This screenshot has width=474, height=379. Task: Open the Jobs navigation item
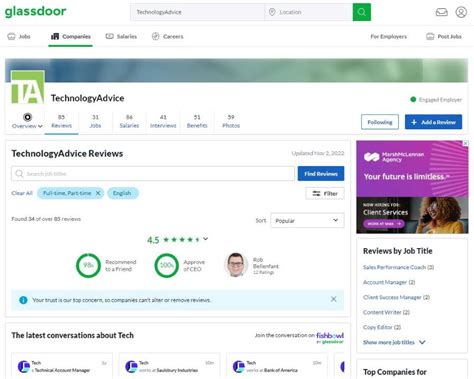tap(19, 36)
